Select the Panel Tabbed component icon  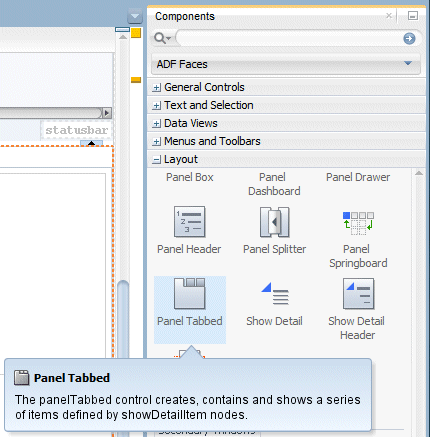pos(189,293)
